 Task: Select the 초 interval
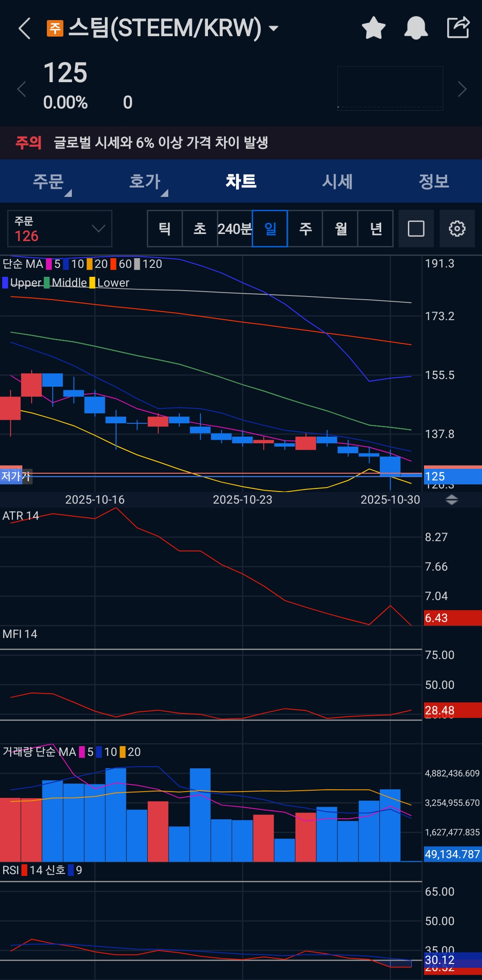pyautogui.click(x=200, y=229)
